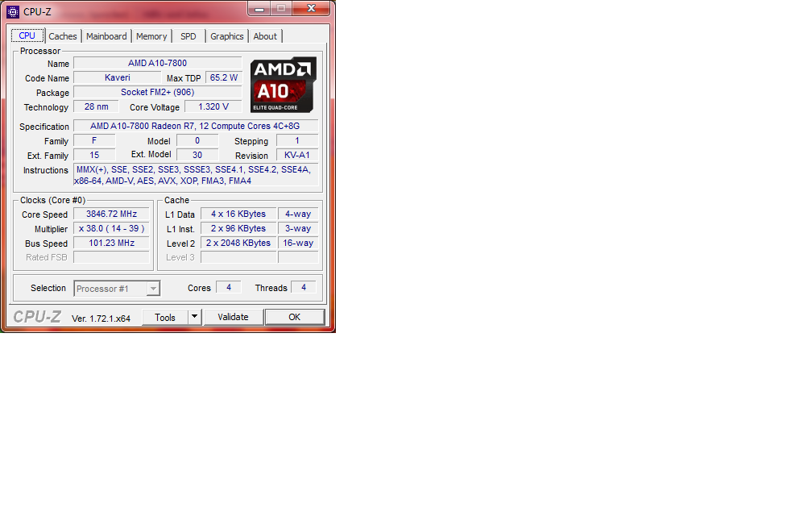Screen dimensions: 812x508
Task: Click the Kaveri code name value
Action: [x=118, y=77]
